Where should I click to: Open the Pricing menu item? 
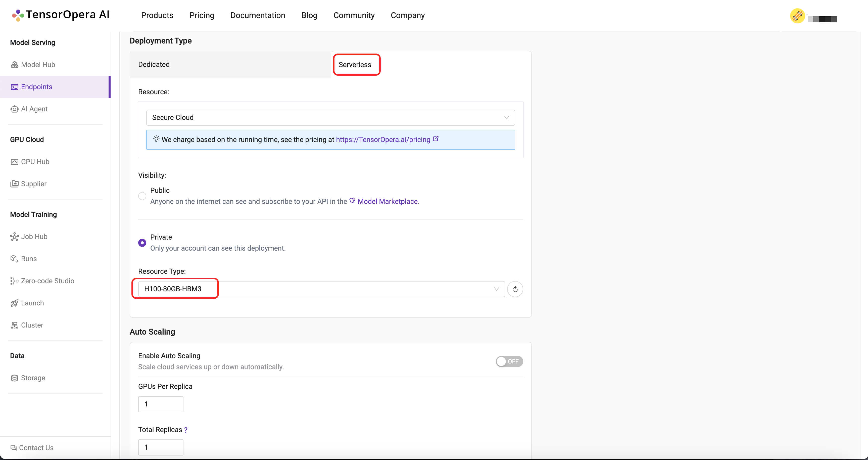click(202, 16)
